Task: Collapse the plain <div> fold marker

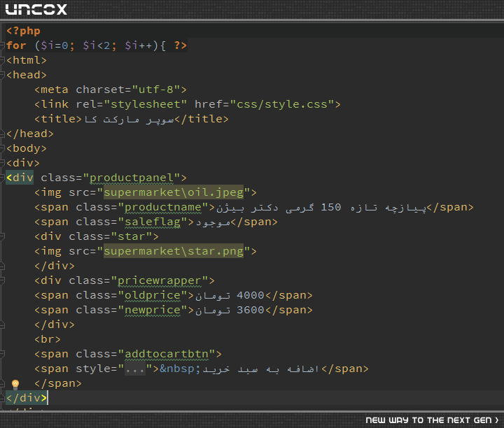Action: [x=2, y=164]
